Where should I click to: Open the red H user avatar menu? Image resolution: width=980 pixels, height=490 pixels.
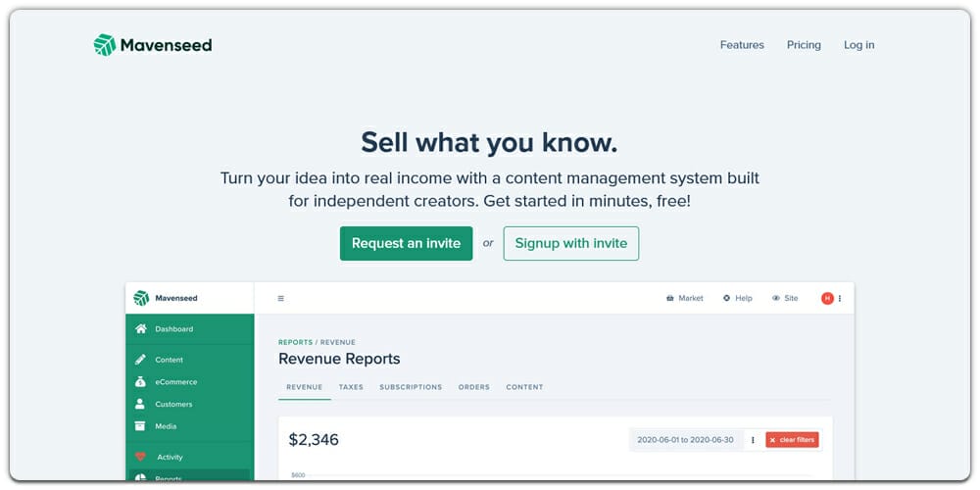pyautogui.click(x=827, y=298)
